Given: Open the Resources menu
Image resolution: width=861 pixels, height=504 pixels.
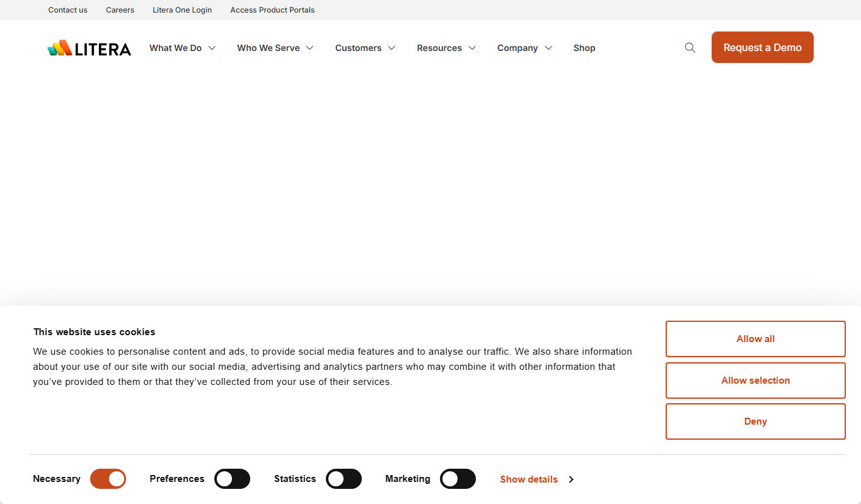Looking at the screenshot, I should (439, 48).
